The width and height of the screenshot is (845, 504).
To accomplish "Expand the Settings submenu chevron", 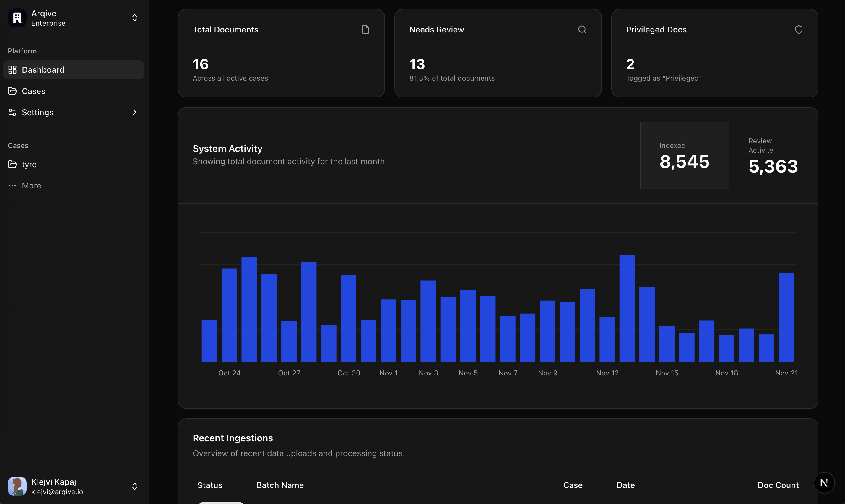I will pyautogui.click(x=134, y=112).
